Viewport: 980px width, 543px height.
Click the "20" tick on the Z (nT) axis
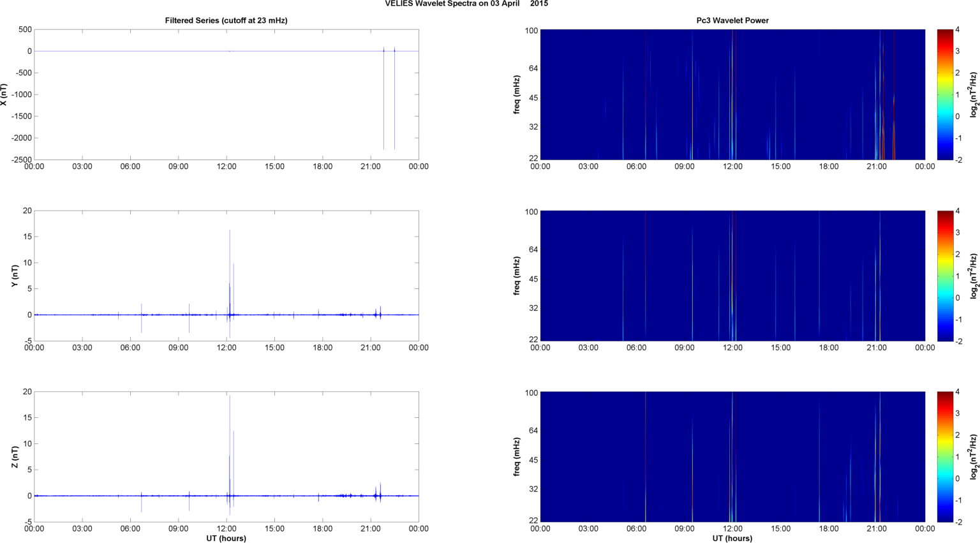point(27,392)
